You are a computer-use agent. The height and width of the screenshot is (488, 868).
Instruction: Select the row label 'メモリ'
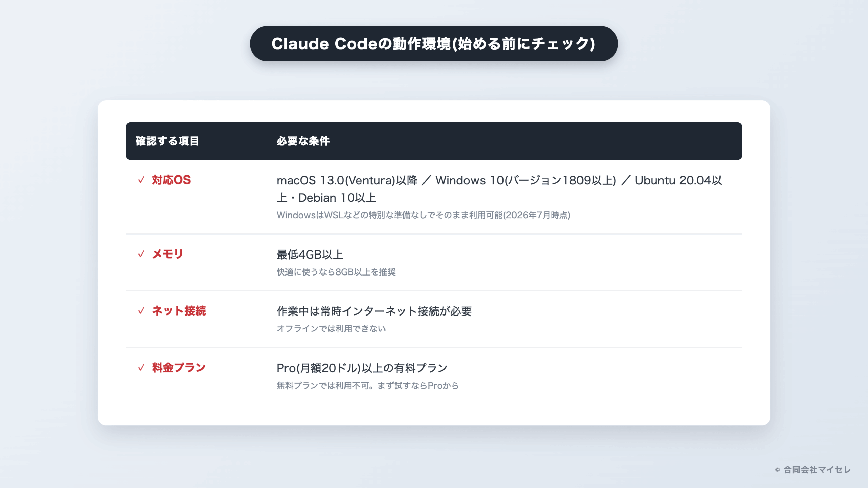[167, 254]
